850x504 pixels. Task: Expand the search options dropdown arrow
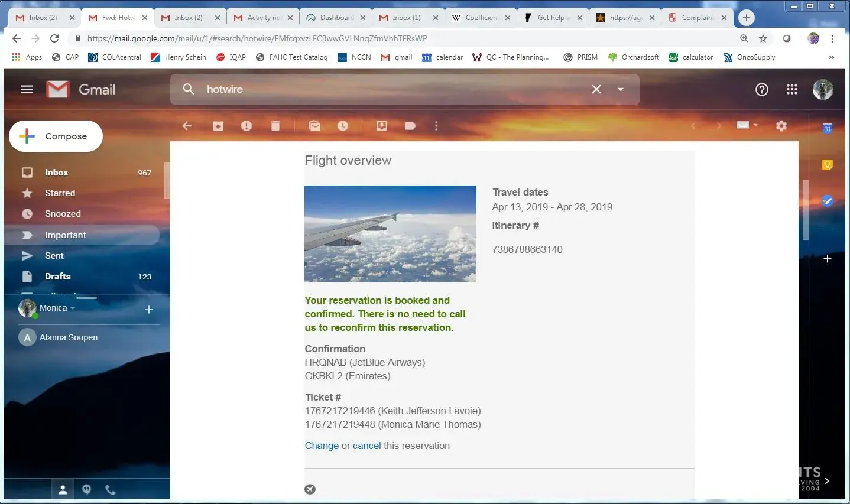[621, 89]
